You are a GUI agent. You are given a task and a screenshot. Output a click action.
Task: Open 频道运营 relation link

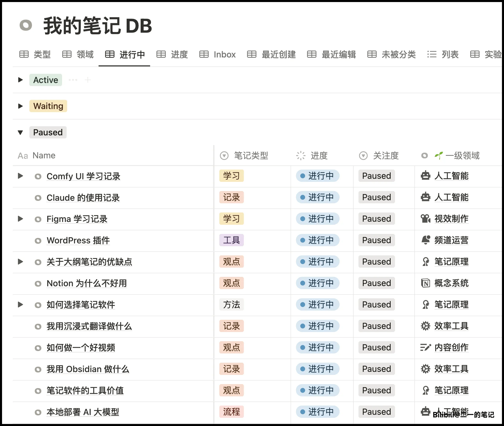click(451, 240)
